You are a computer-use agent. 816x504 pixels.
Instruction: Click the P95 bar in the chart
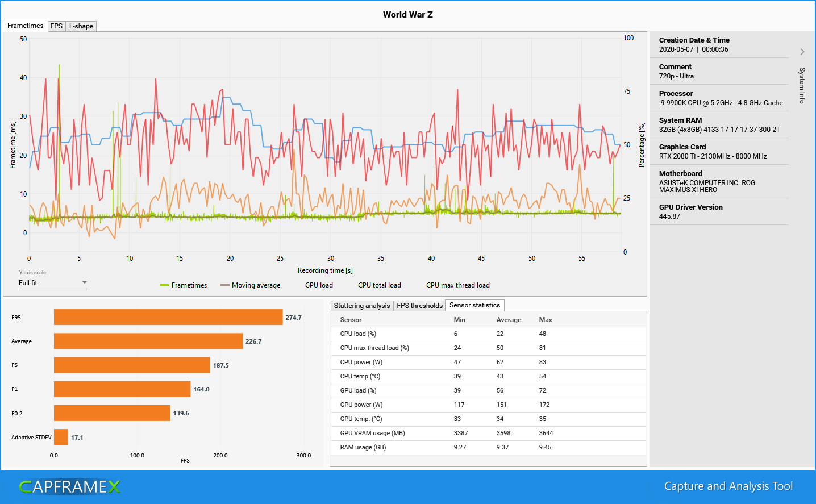168,317
